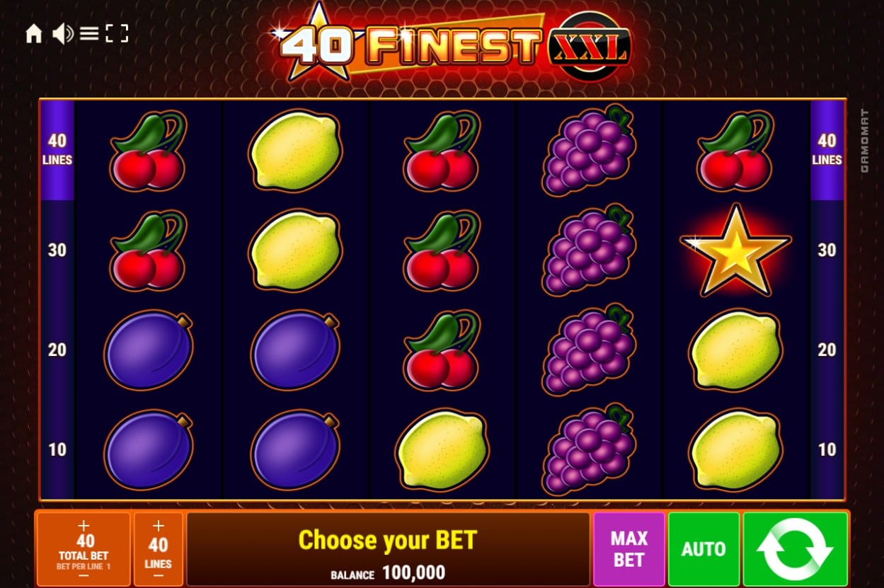Decrease total bet with minus sign
This screenshot has height=588, width=884.
coord(84,575)
